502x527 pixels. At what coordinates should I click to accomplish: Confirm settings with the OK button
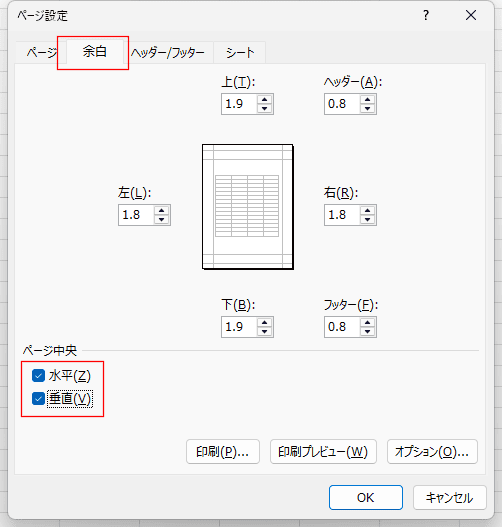click(x=366, y=497)
